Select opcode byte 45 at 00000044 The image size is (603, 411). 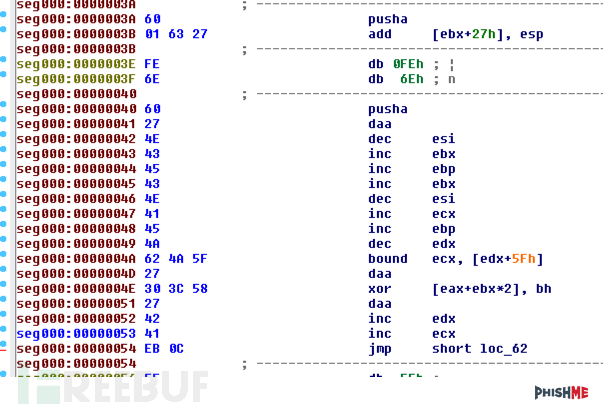pyautogui.click(x=152, y=169)
